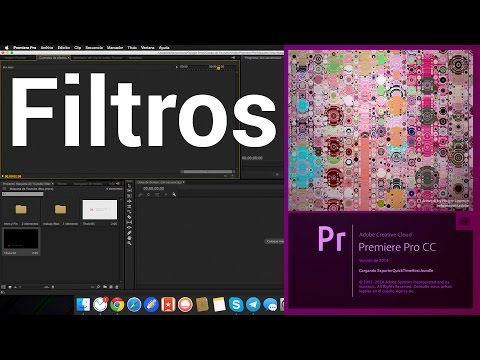Viewport: 480px width, 360px height.
Task: Open Messages from the dock
Action: pos(270,305)
